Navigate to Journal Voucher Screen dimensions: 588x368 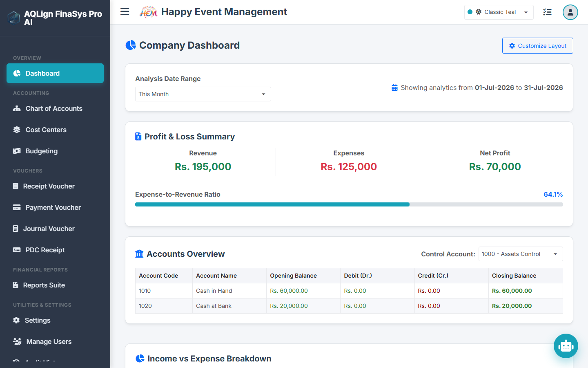click(55, 229)
